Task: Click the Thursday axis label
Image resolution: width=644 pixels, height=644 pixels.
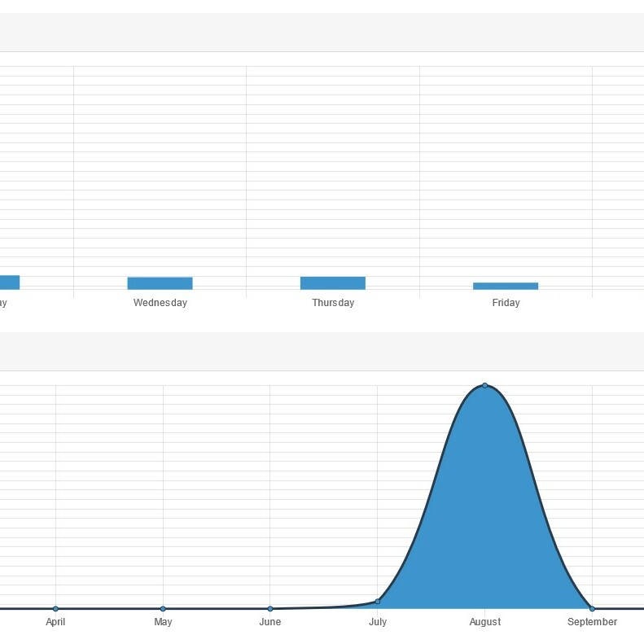Action: [333, 303]
